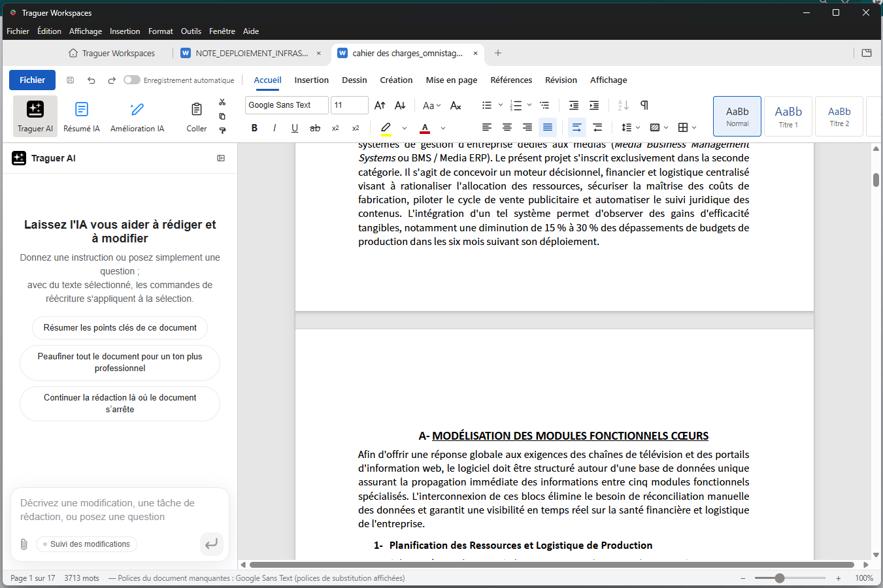Screen dimensions: 883x588
Task: Open the Insertion ribbon tab
Action: pos(312,80)
